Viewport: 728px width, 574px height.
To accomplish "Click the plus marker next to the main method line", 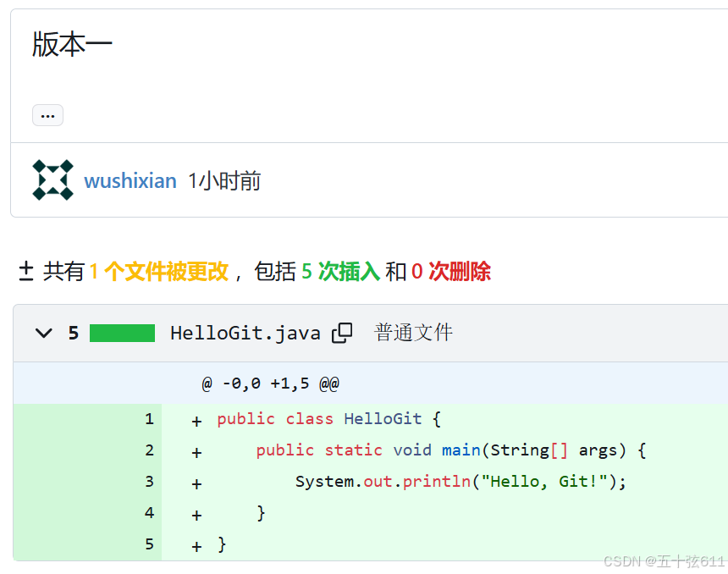I will pos(196,450).
